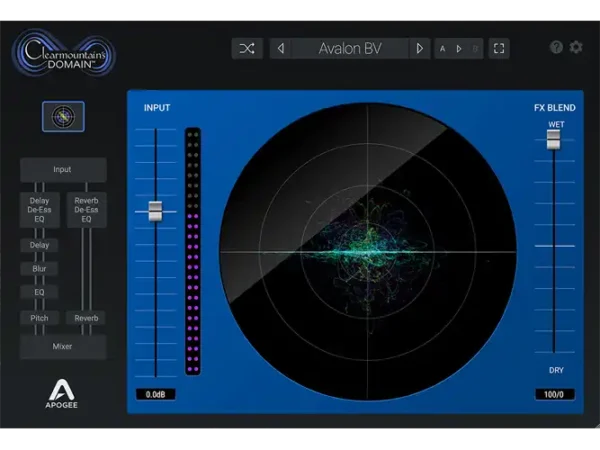Screen dimensions: 600x450
Task: Click the DRY label
Action: click(x=556, y=370)
